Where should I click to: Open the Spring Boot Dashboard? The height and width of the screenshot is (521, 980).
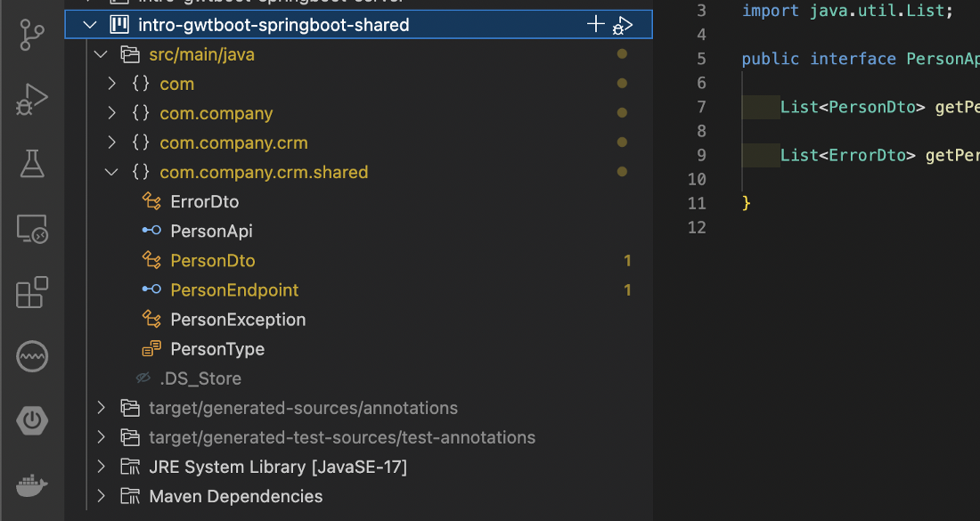(x=32, y=421)
